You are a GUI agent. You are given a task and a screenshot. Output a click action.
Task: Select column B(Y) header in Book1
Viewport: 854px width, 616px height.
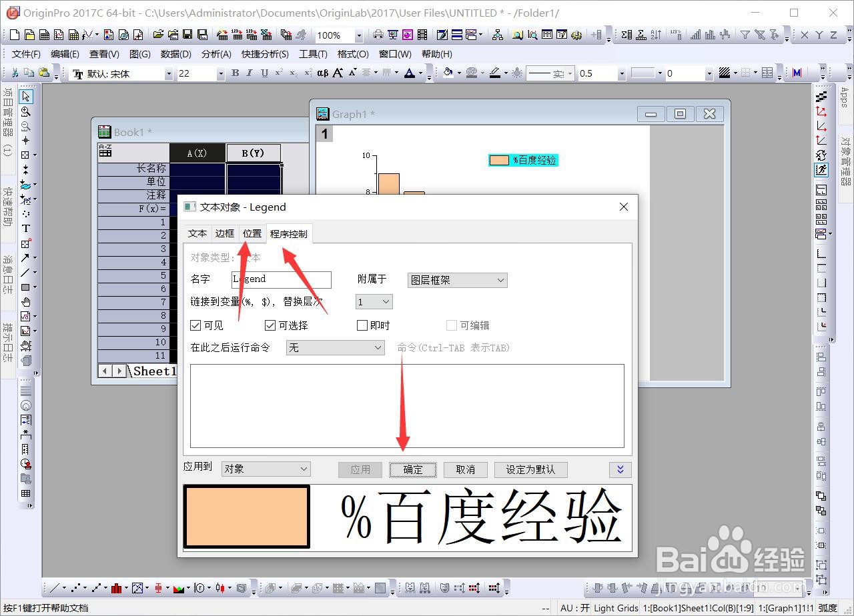point(254,153)
